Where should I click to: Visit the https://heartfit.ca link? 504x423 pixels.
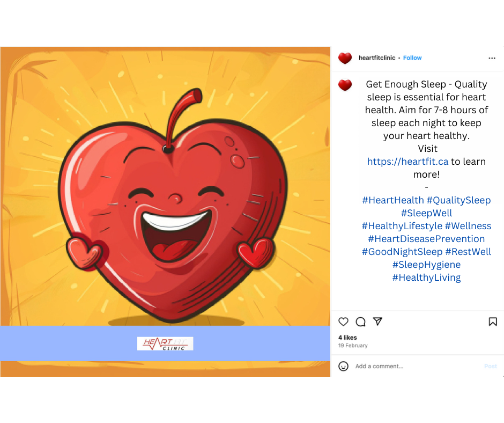(407, 161)
